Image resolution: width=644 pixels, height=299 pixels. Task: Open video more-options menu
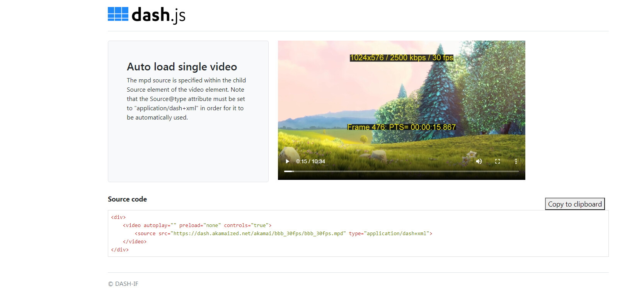tap(516, 161)
